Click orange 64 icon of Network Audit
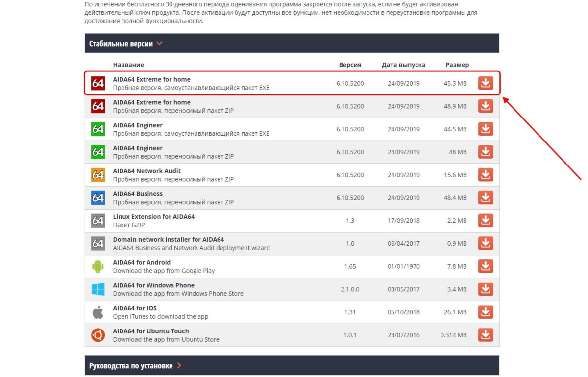Viewport: 588px width, 377px height. click(98, 175)
